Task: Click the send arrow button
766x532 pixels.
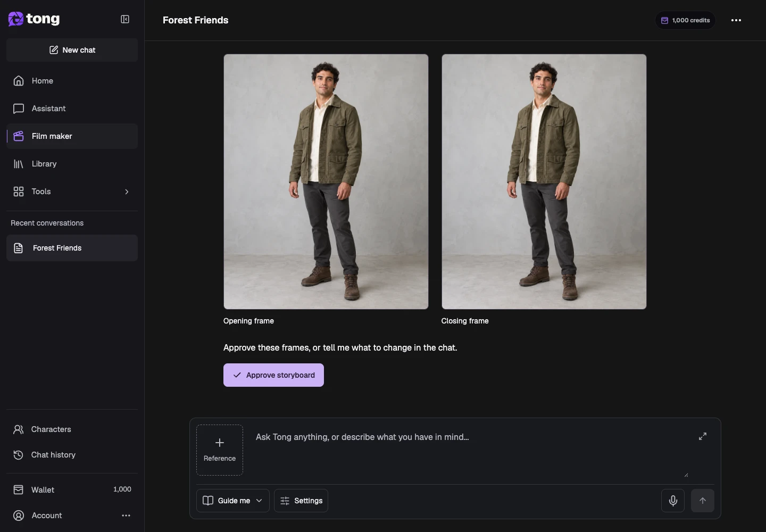Action: click(x=703, y=501)
